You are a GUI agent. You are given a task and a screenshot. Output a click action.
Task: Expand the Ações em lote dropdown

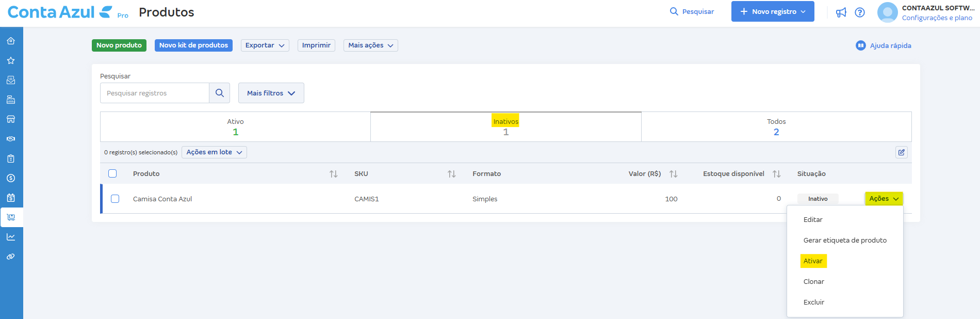(214, 152)
